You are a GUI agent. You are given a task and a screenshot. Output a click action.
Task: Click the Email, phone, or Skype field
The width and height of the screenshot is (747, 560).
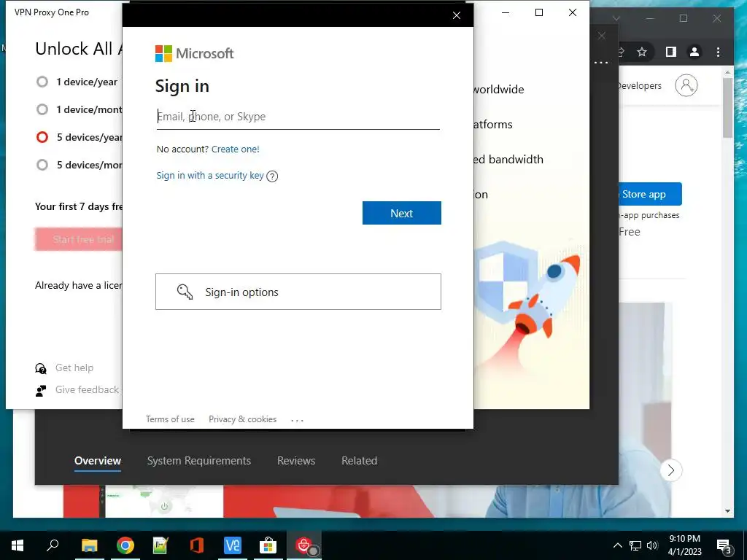tap(298, 117)
